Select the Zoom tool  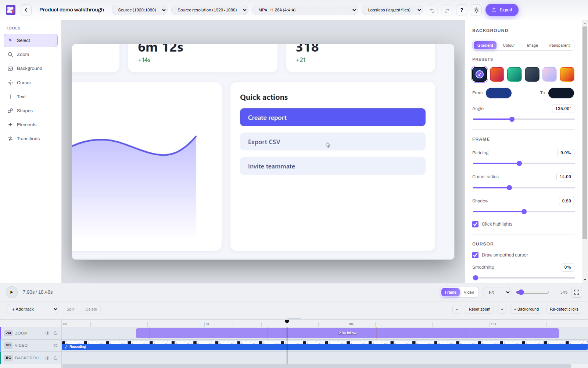click(x=31, y=54)
